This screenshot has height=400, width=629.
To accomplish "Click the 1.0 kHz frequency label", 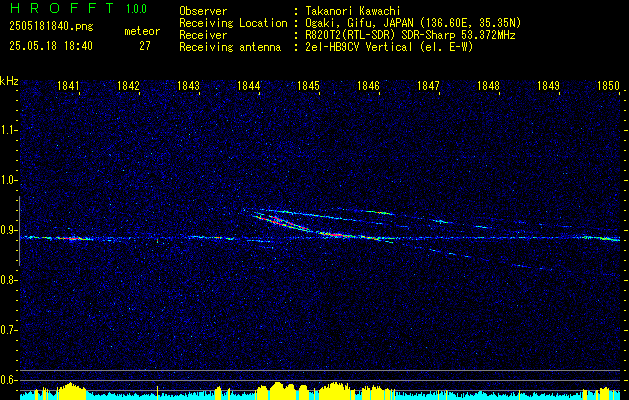I will [x=7, y=180].
